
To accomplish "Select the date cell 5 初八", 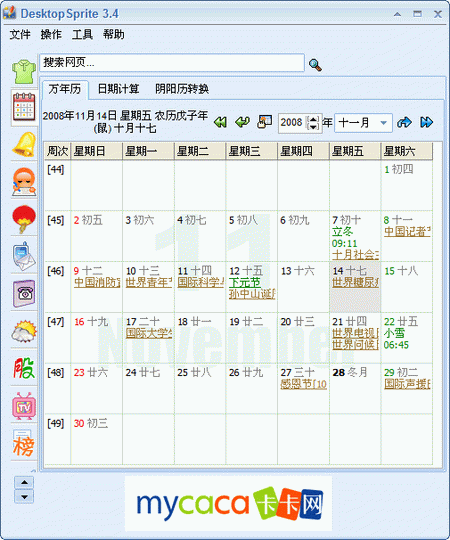I will click(x=252, y=236).
